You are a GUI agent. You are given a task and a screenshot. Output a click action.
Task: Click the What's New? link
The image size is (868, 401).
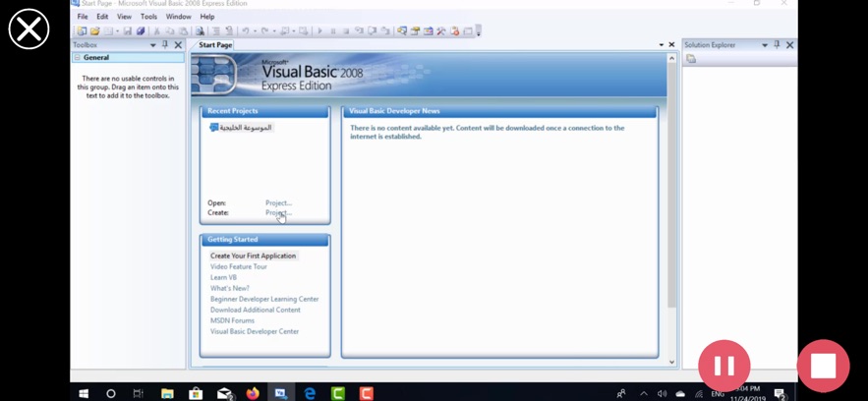click(x=230, y=288)
